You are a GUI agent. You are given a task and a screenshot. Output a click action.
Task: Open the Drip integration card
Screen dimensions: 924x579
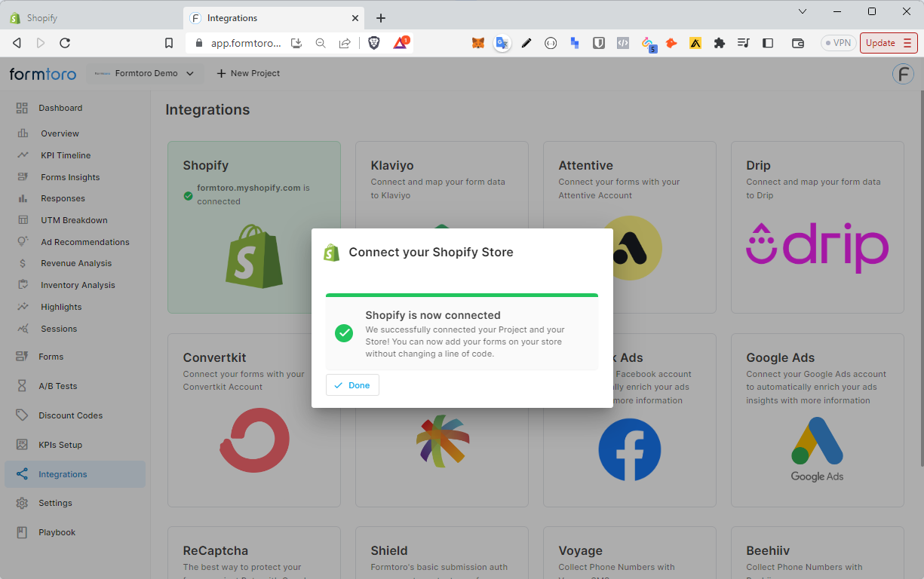pos(818,227)
